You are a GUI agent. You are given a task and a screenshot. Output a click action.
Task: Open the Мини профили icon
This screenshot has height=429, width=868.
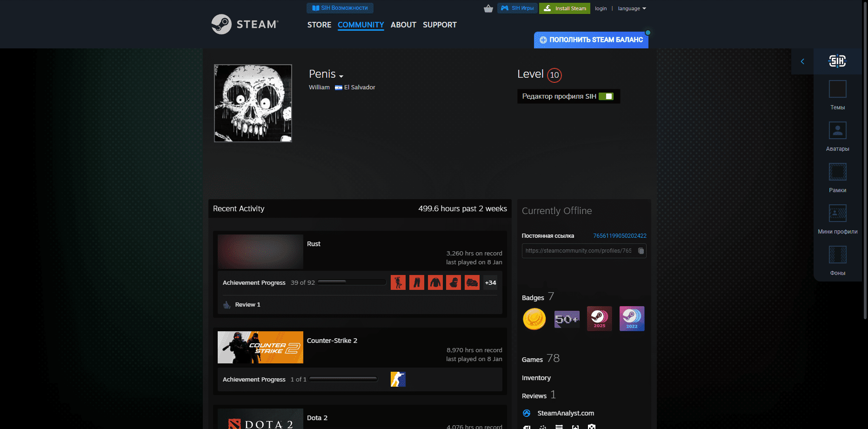pyautogui.click(x=837, y=213)
